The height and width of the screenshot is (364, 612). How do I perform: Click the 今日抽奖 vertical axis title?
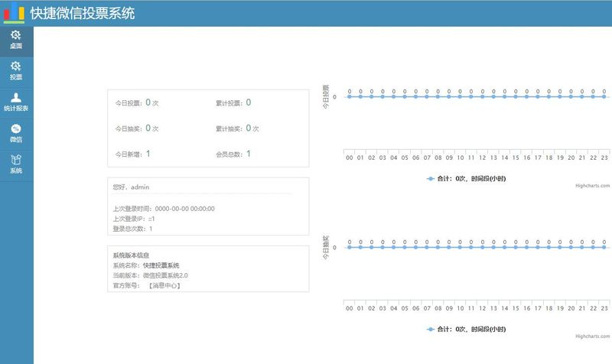tap(326, 247)
